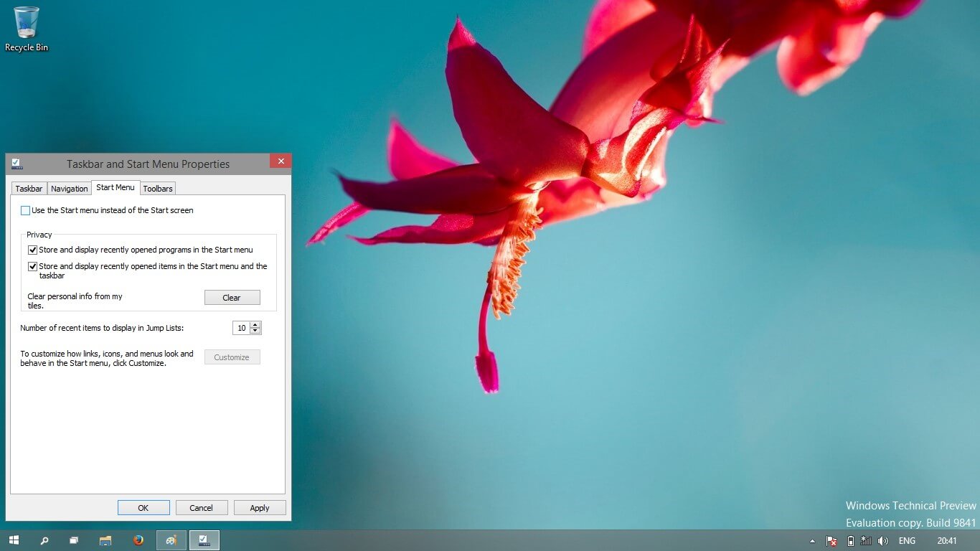Switch to the Navigation tab
Image resolution: width=980 pixels, height=551 pixels.
point(70,189)
